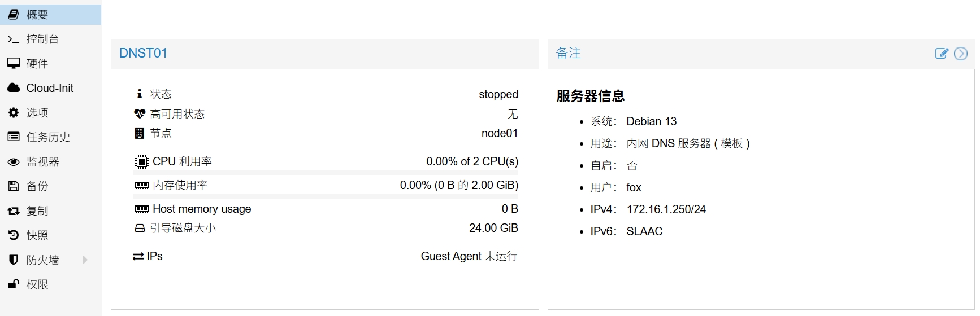Click the 监视器 eye icon
The width and height of the screenshot is (980, 316).
[x=14, y=162]
